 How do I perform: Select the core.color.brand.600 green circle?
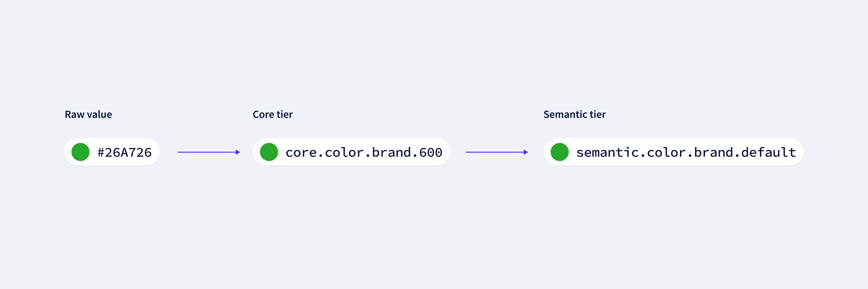(x=269, y=152)
